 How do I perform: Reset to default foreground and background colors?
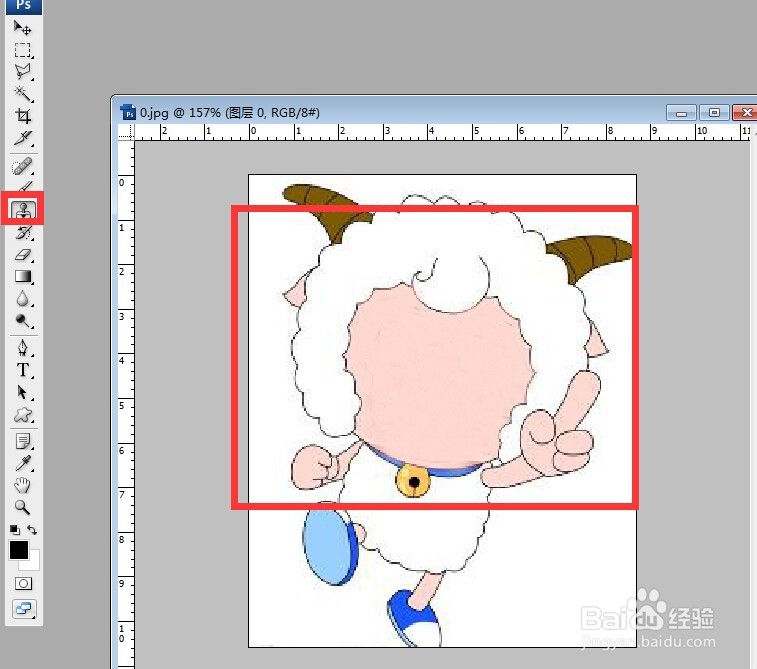click(14, 530)
